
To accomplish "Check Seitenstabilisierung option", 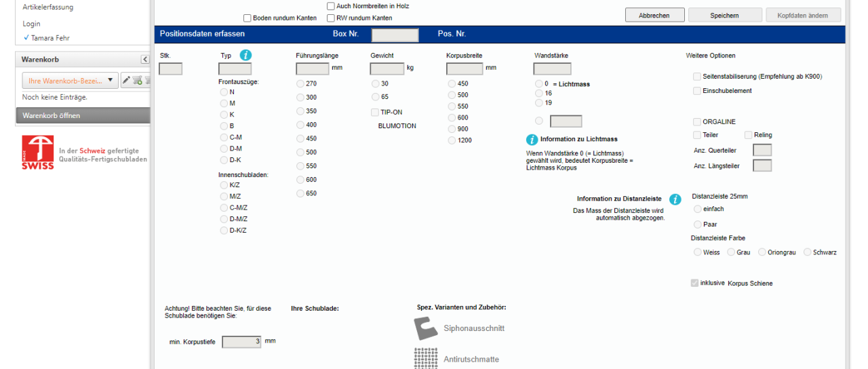I will 697,77.
